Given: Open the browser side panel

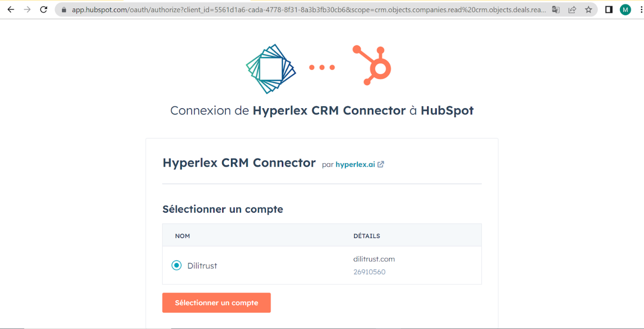Looking at the screenshot, I should pos(609,9).
